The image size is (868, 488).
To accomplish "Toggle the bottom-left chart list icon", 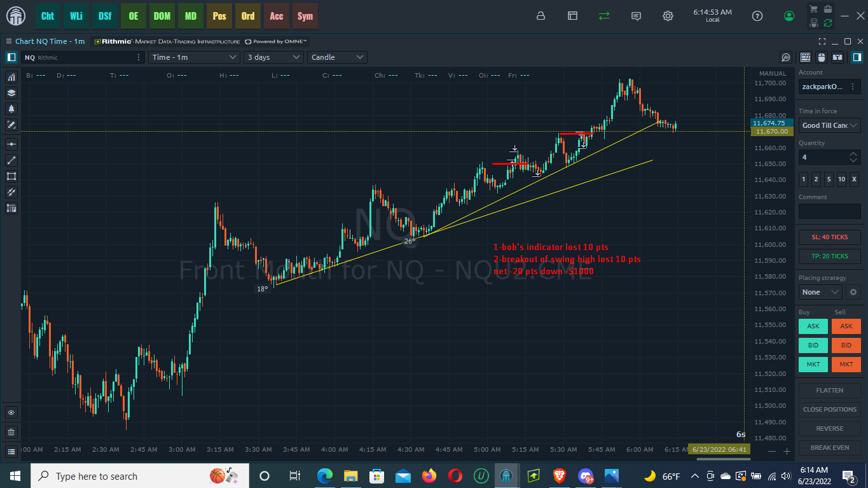I will [11, 452].
